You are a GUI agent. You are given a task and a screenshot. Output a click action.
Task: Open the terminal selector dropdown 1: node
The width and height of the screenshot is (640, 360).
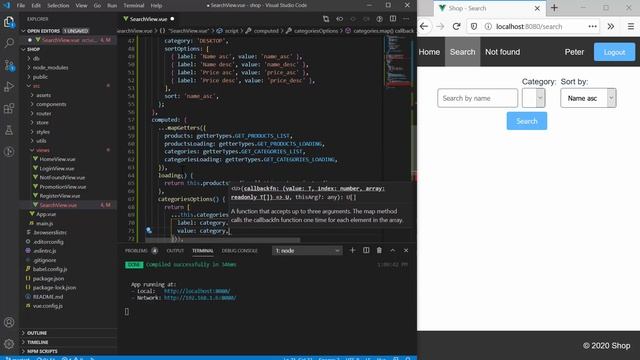(x=307, y=251)
